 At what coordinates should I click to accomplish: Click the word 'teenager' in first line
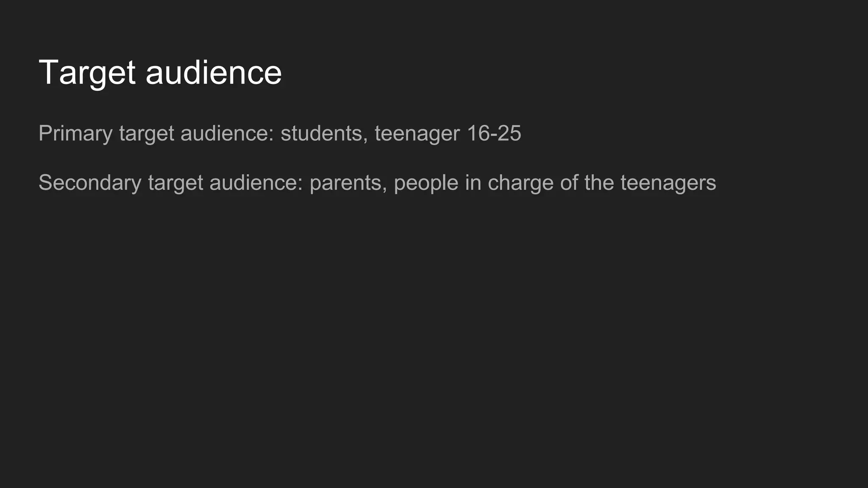click(417, 134)
